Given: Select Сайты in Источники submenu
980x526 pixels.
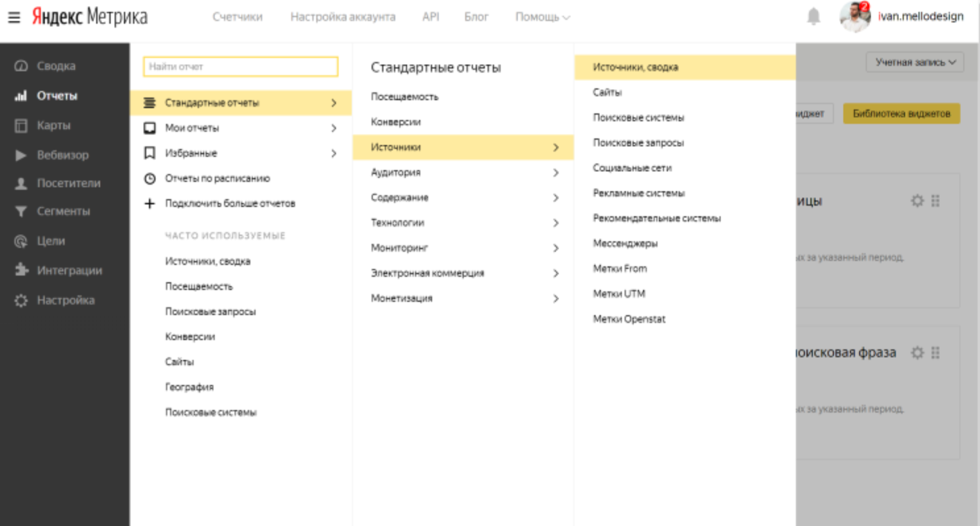Looking at the screenshot, I should point(607,92).
